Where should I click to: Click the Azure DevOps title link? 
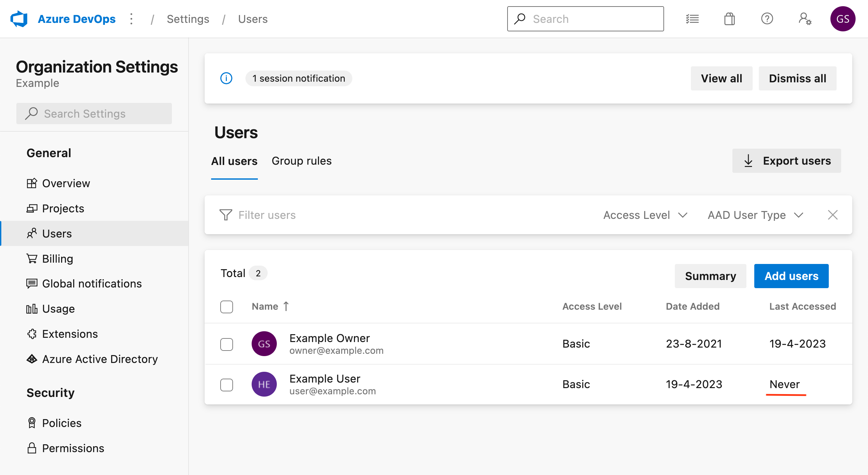pyautogui.click(x=76, y=19)
